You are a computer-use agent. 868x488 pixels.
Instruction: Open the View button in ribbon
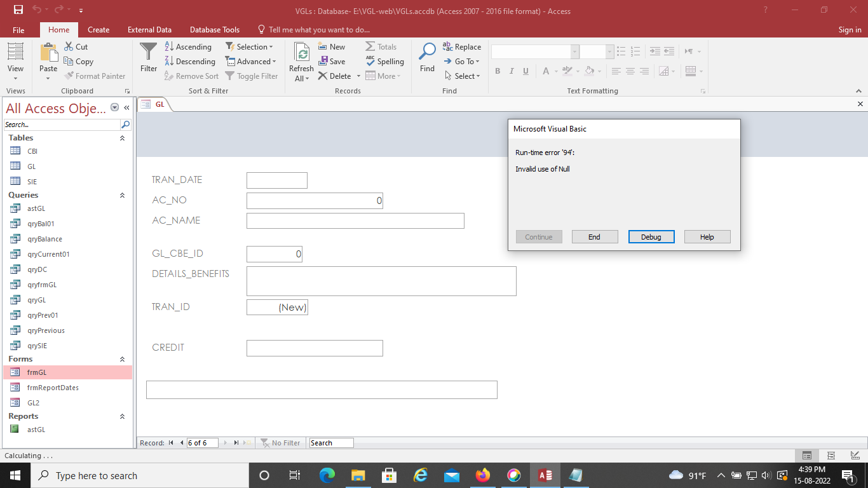click(15, 61)
